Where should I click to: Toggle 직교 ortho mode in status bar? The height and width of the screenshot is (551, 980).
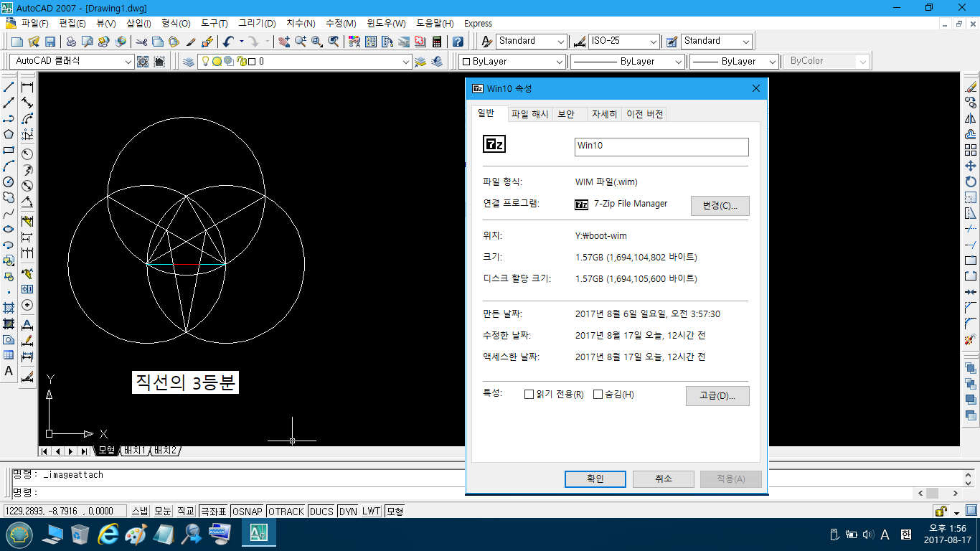tap(186, 512)
